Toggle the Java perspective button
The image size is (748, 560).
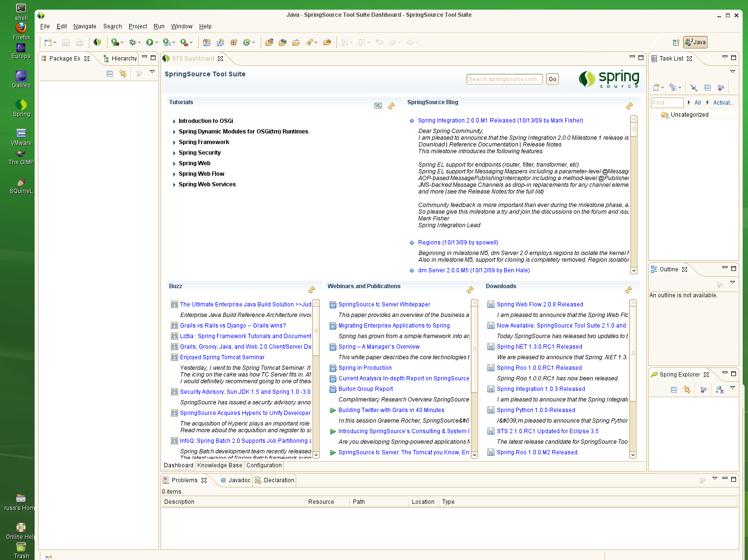695,42
